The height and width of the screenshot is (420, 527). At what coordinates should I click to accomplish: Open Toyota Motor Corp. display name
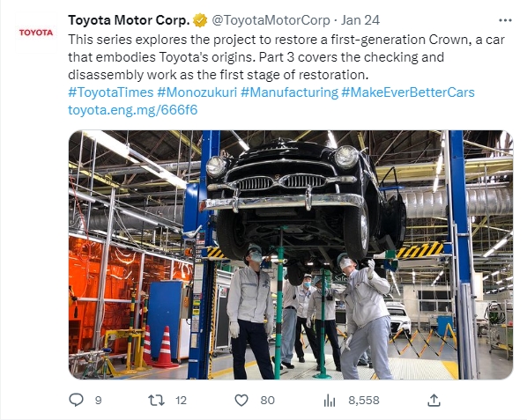tap(129, 20)
